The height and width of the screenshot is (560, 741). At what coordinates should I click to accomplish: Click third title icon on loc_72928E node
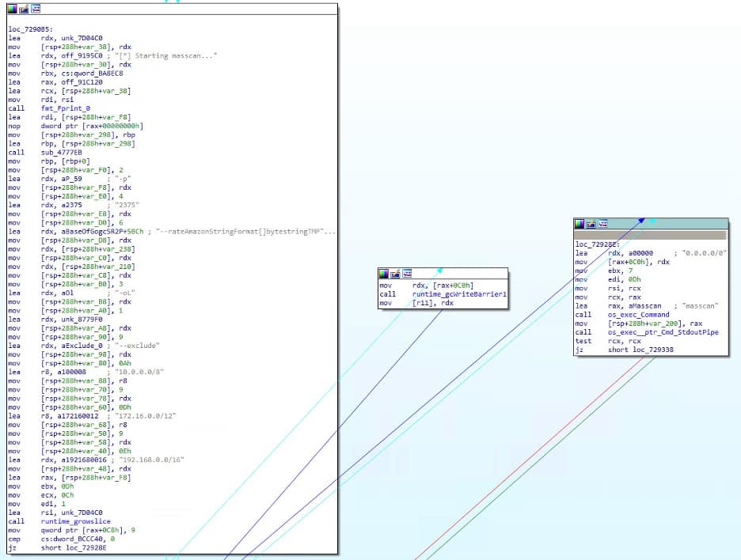(602, 224)
